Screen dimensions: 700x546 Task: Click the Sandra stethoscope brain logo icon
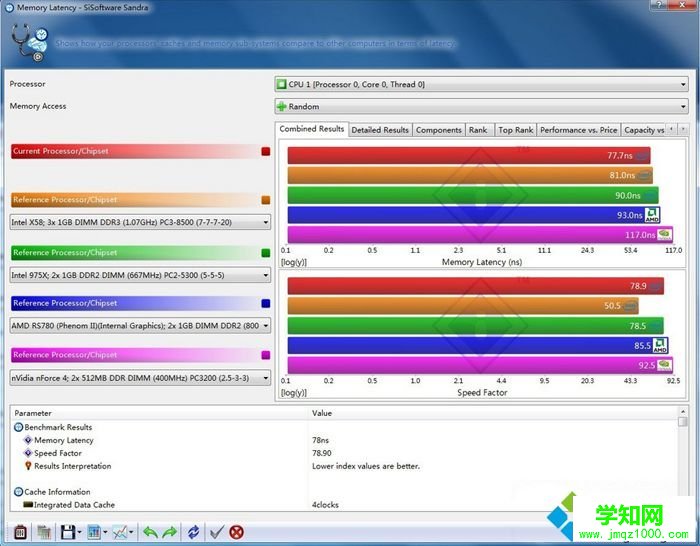pos(29,42)
